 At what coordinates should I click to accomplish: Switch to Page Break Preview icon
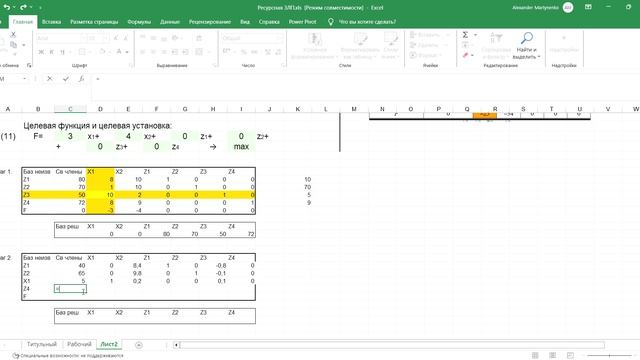tap(570, 356)
